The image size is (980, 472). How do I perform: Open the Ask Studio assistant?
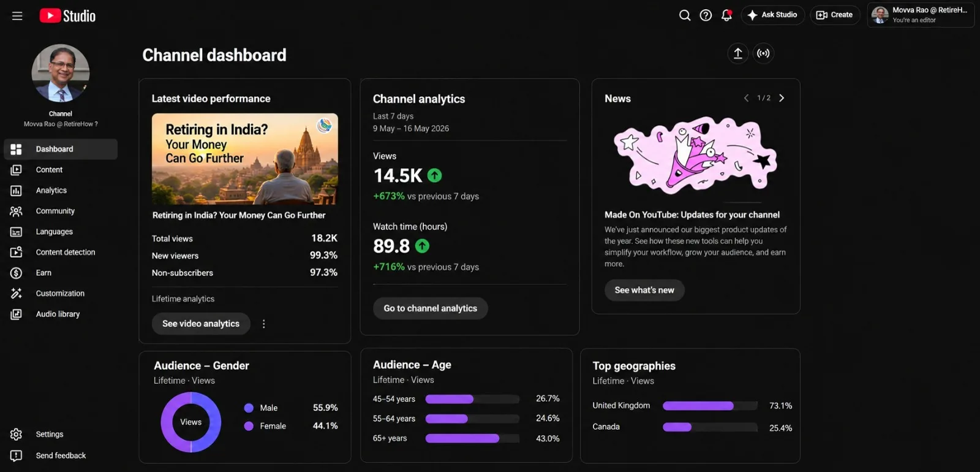pos(772,15)
